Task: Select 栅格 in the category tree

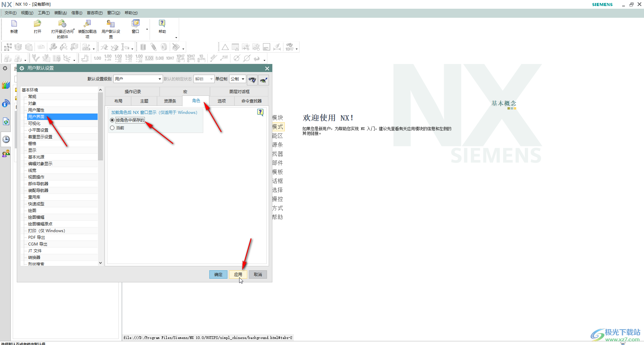Action: (32, 144)
